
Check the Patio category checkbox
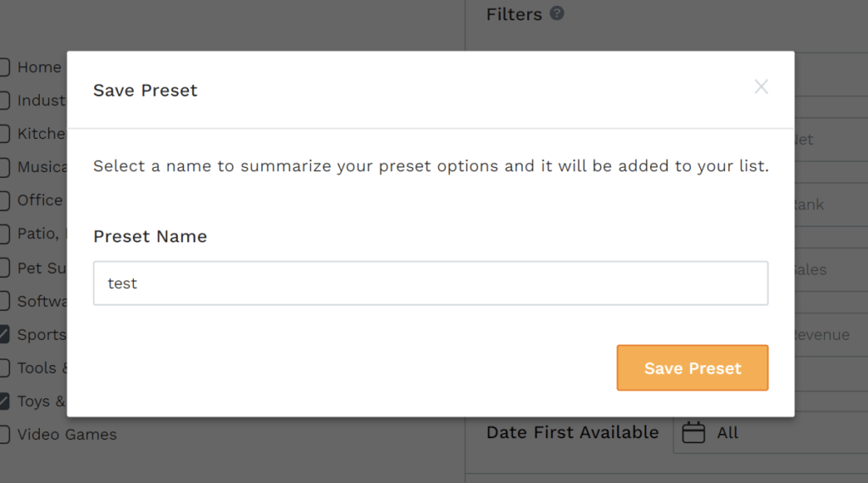[x=4, y=234]
